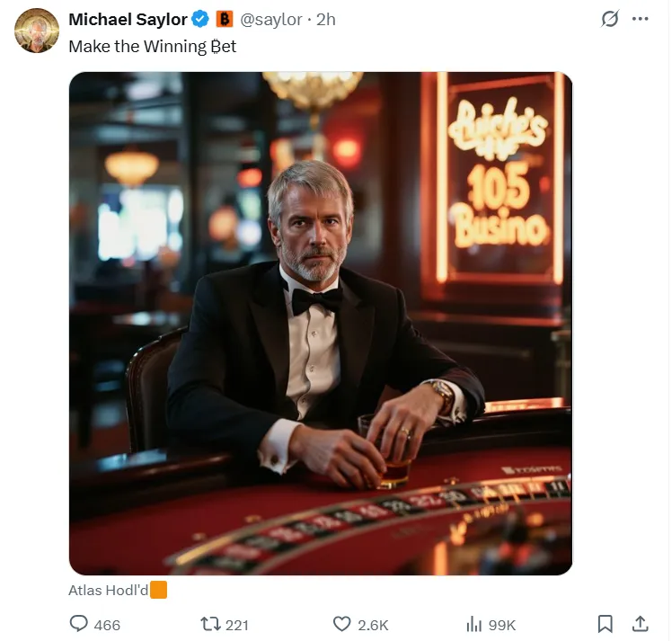Toggle the bookmark icon
This screenshot has height=641, width=672.
[606, 624]
